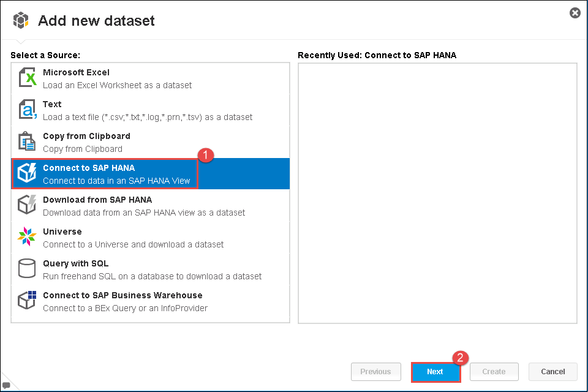
Task: Click the Query with SQL database icon
Action: pos(28,269)
